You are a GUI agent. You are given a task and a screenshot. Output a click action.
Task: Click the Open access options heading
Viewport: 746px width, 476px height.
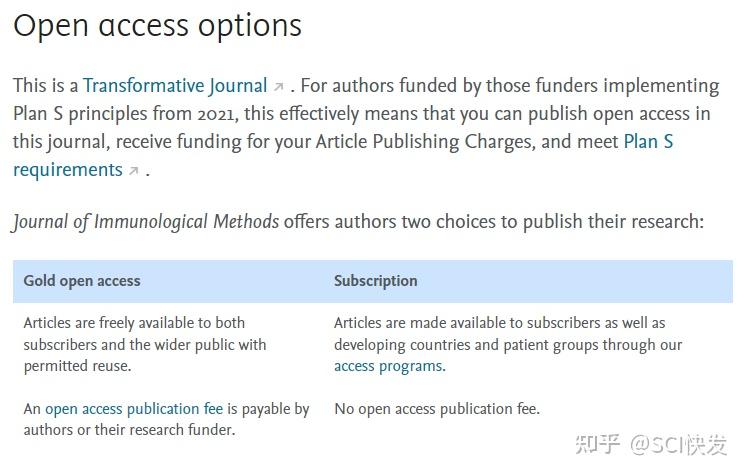click(x=157, y=25)
